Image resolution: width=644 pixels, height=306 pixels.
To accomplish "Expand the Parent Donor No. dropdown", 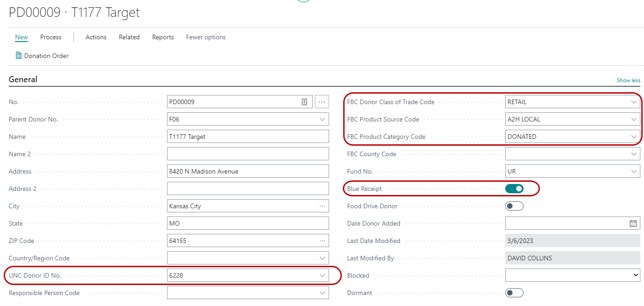I will pos(323,119).
